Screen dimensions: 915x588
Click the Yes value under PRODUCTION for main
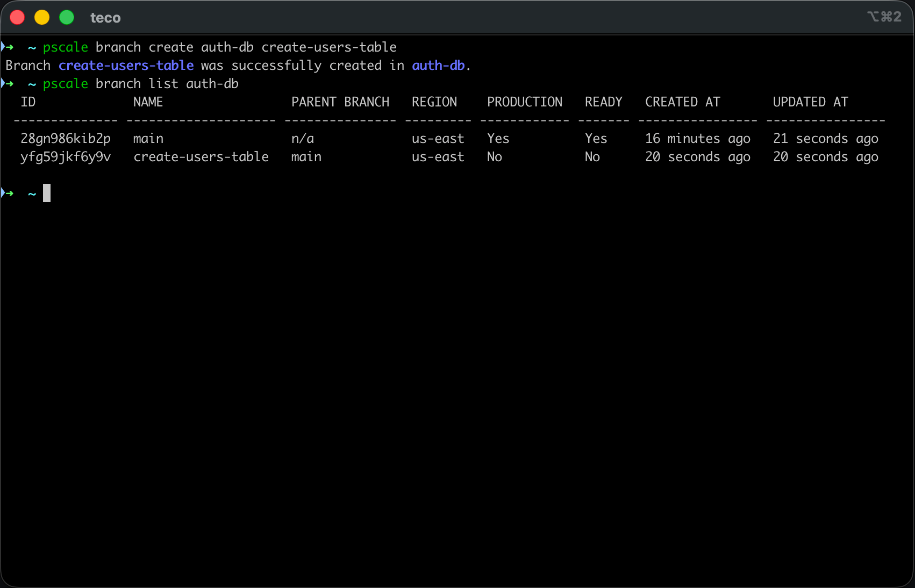tap(498, 138)
